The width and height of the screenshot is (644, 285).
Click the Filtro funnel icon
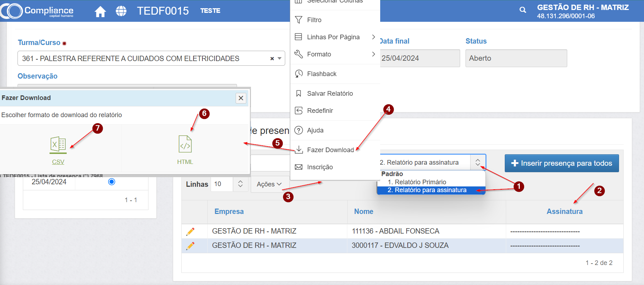click(x=298, y=20)
